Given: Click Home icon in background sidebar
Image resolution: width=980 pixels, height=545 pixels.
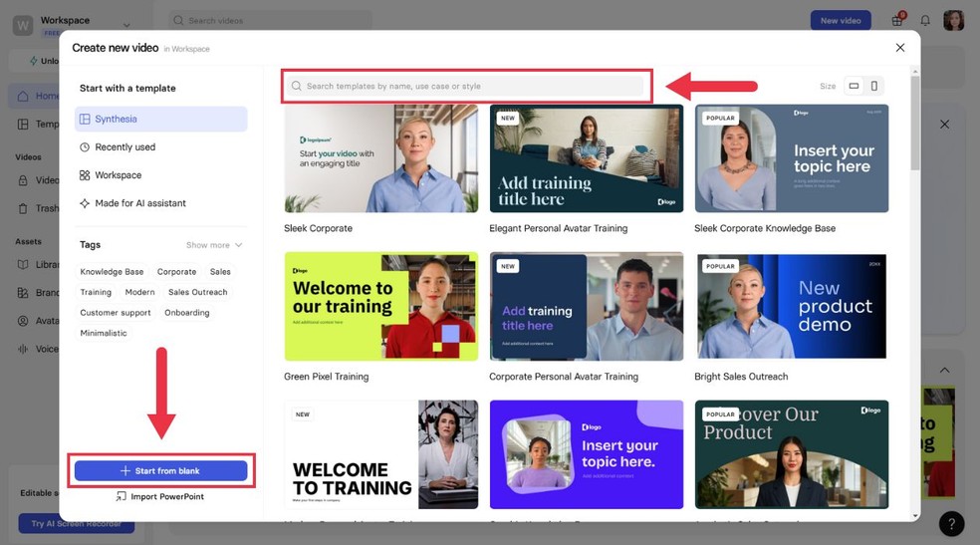Looking at the screenshot, I should [x=23, y=96].
